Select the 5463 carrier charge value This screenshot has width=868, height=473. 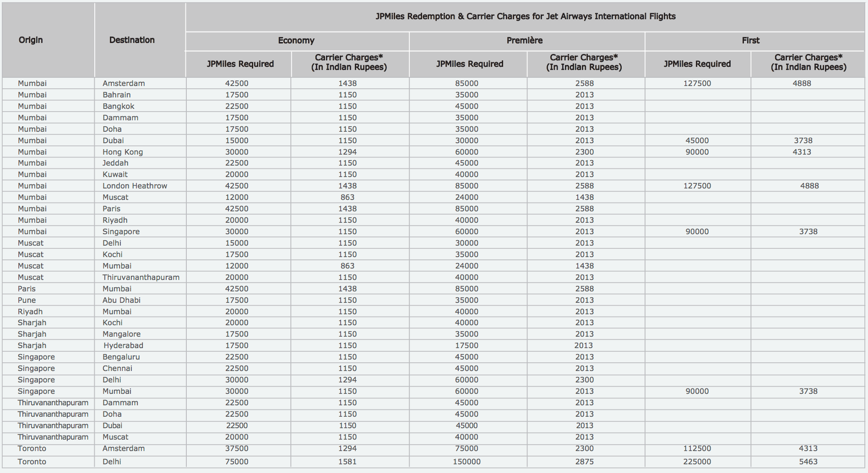coord(808,462)
